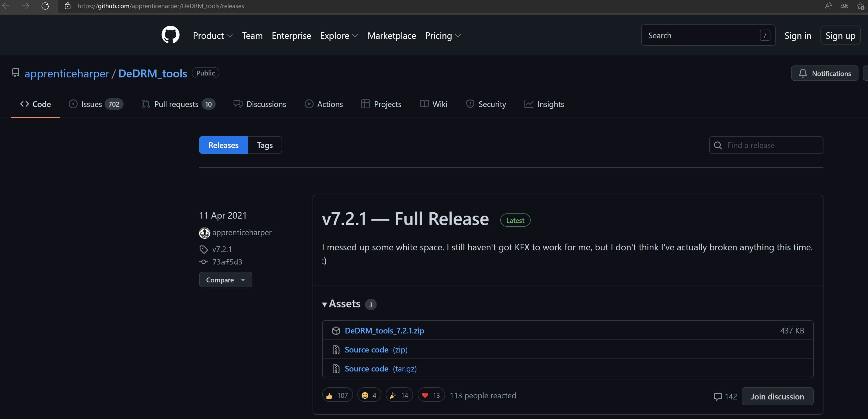Click the site lock icon in address bar

(67, 6)
